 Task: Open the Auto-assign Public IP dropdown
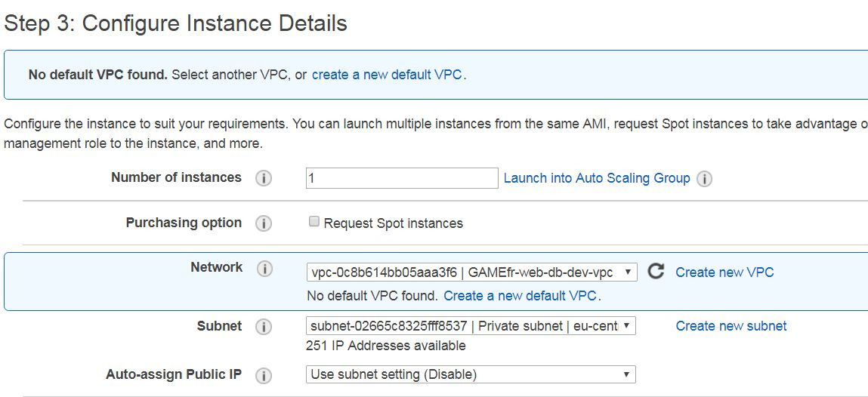pos(471,374)
